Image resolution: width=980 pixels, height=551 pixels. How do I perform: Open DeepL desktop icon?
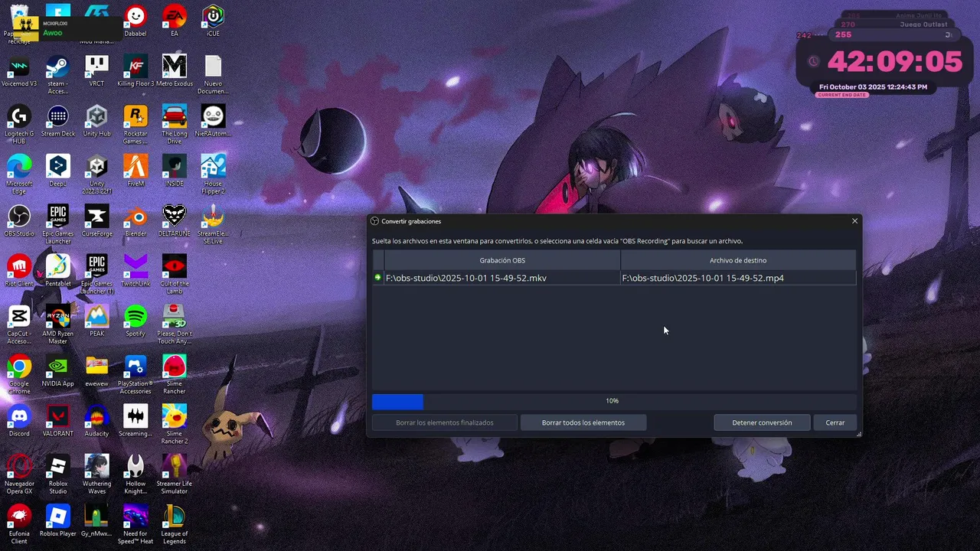tap(57, 171)
